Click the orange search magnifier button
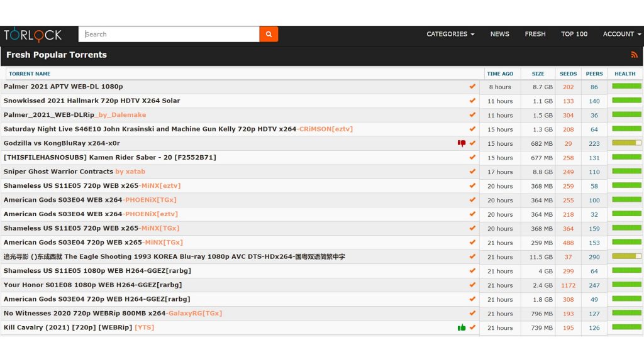 (x=269, y=34)
